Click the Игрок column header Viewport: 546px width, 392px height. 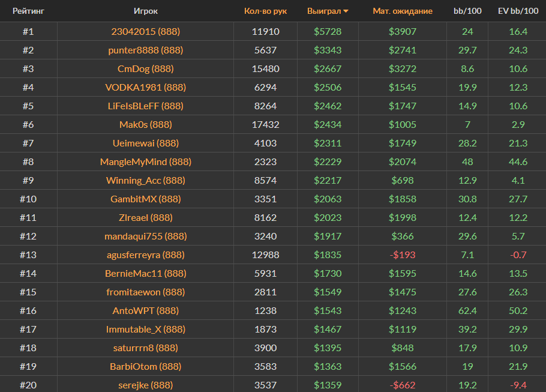pyautogui.click(x=145, y=11)
